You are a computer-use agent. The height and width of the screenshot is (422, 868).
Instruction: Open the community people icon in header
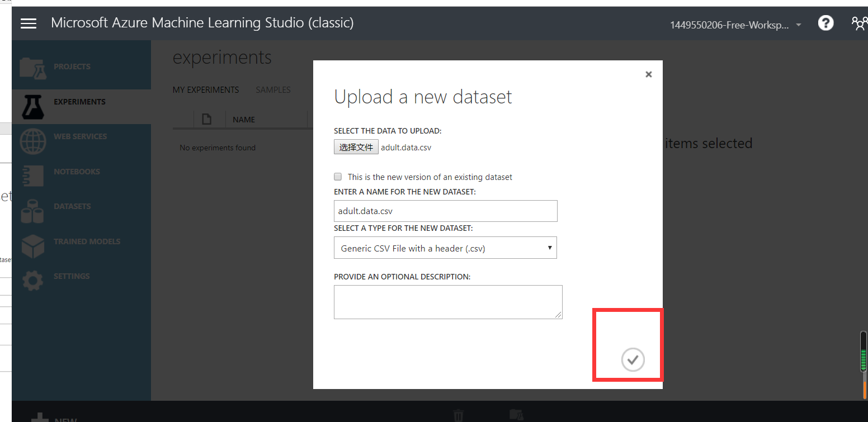[x=859, y=23]
